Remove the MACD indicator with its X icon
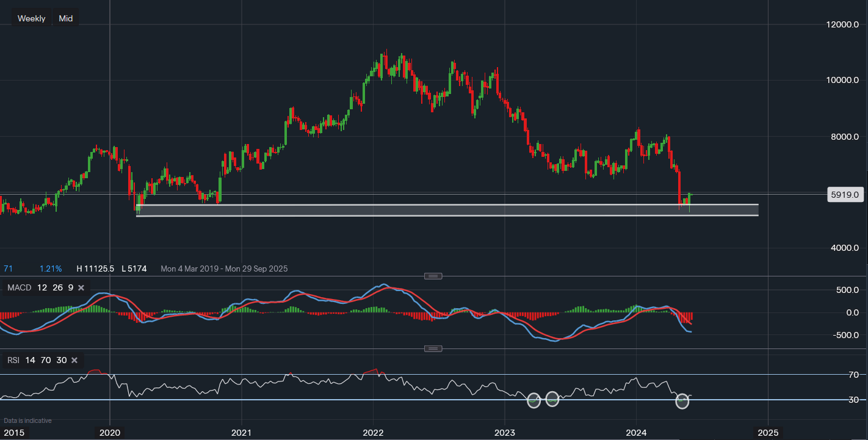The image size is (868, 440). tap(81, 287)
